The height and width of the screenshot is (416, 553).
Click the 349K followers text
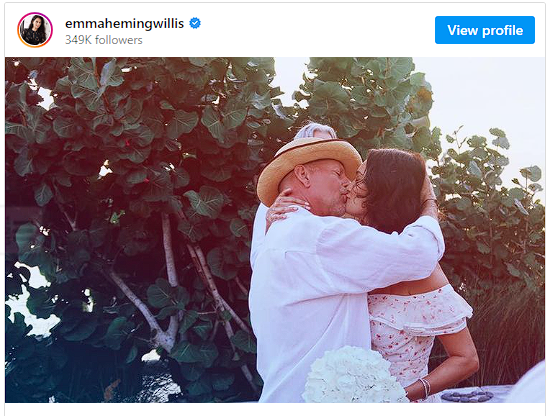tap(104, 40)
